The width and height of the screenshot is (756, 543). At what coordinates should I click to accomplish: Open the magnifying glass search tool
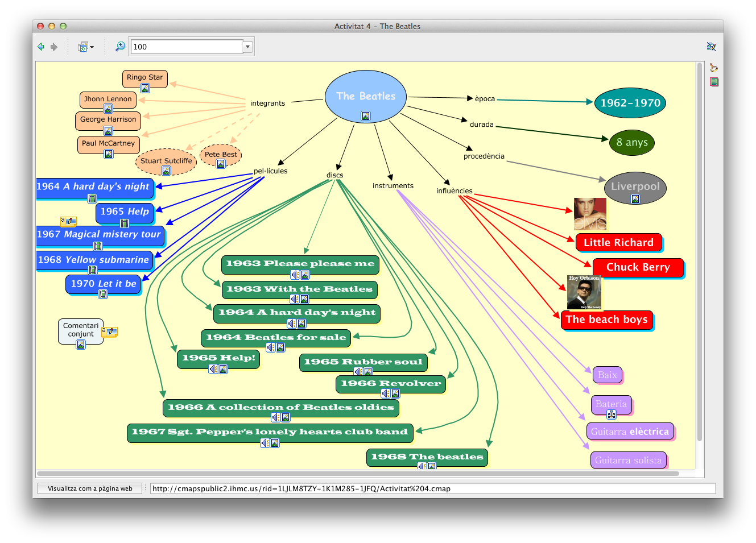coord(713,68)
